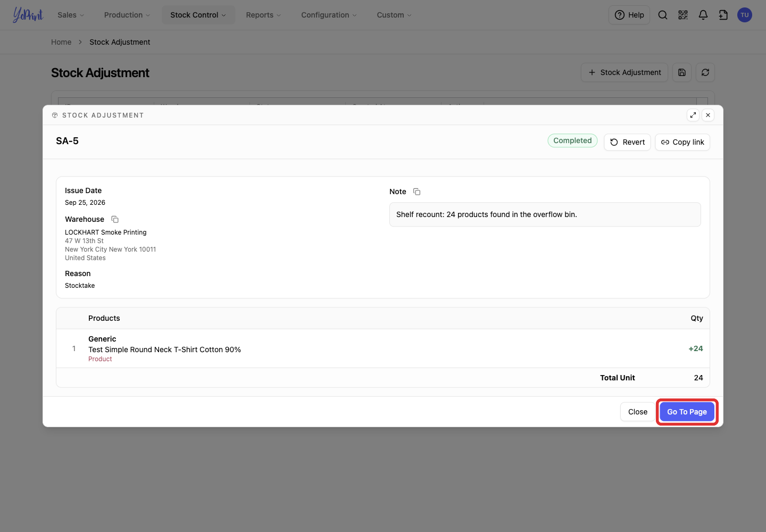Open the Configuration dropdown menu
This screenshot has width=766, height=532.
pos(329,15)
